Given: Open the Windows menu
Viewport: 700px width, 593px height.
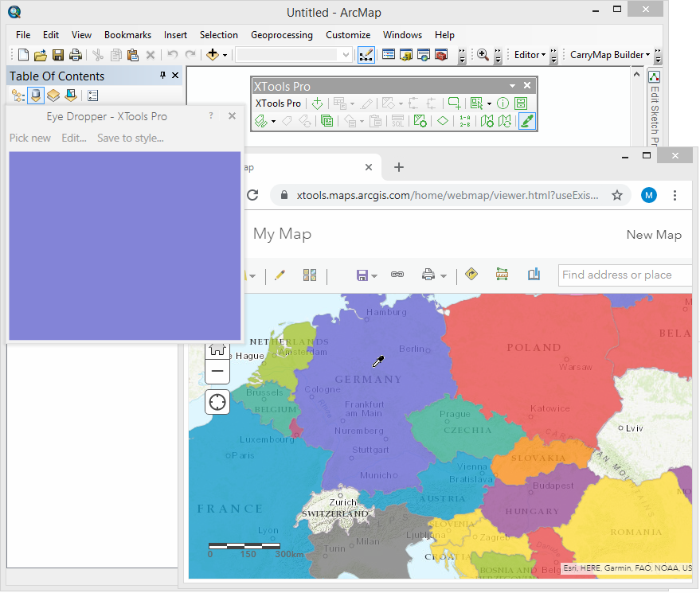Looking at the screenshot, I should pyautogui.click(x=402, y=35).
